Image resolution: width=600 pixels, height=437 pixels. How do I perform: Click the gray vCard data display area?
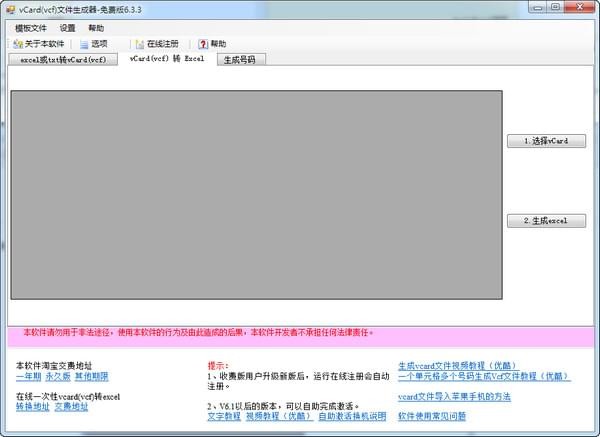click(256, 194)
